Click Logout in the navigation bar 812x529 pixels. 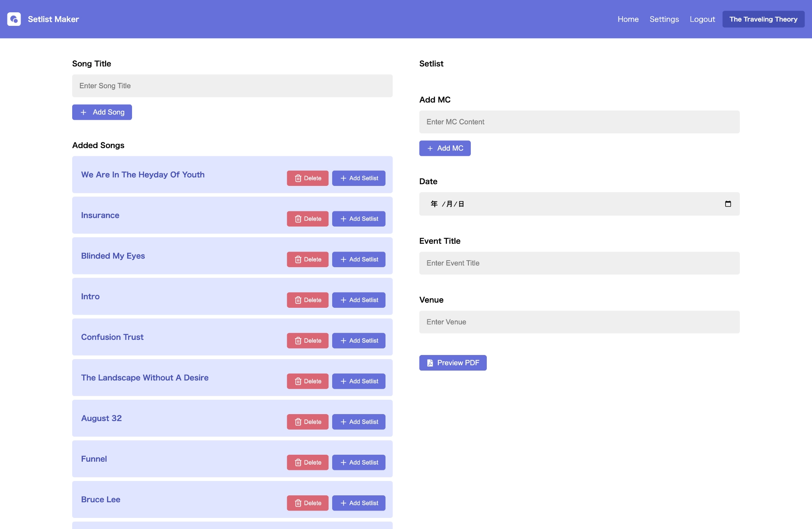click(702, 19)
